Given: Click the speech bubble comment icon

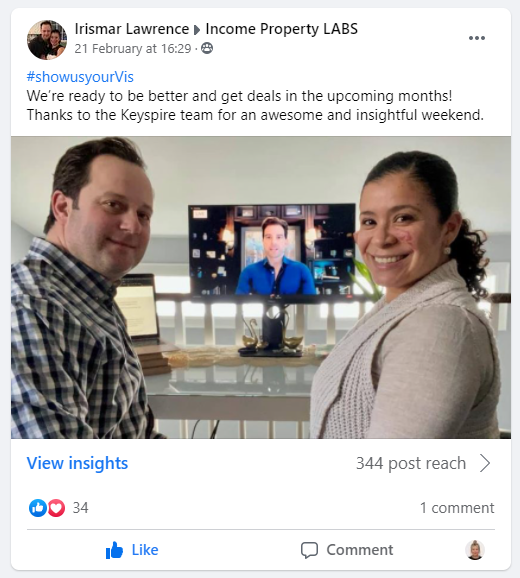Looking at the screenshot, I should pos(309,550).
